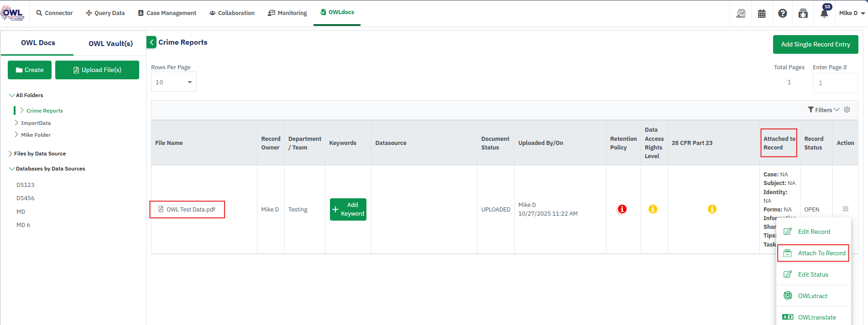The height and width of the screenshot is (325, 868).
Task: Open table settings gear icon
Action: tap(847, 110)
